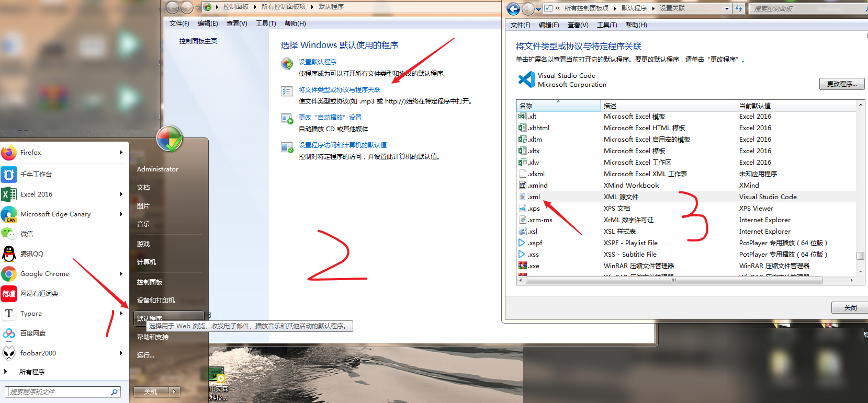Click the 名称 column header to sort
868x403 pixels.
tap(558, 106)
